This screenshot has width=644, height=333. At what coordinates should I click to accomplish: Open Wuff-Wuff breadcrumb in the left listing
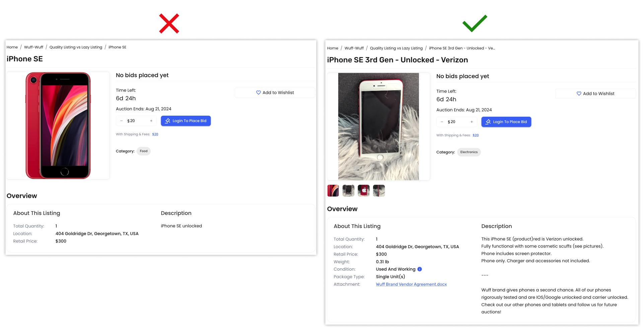[x=33, y=47]
